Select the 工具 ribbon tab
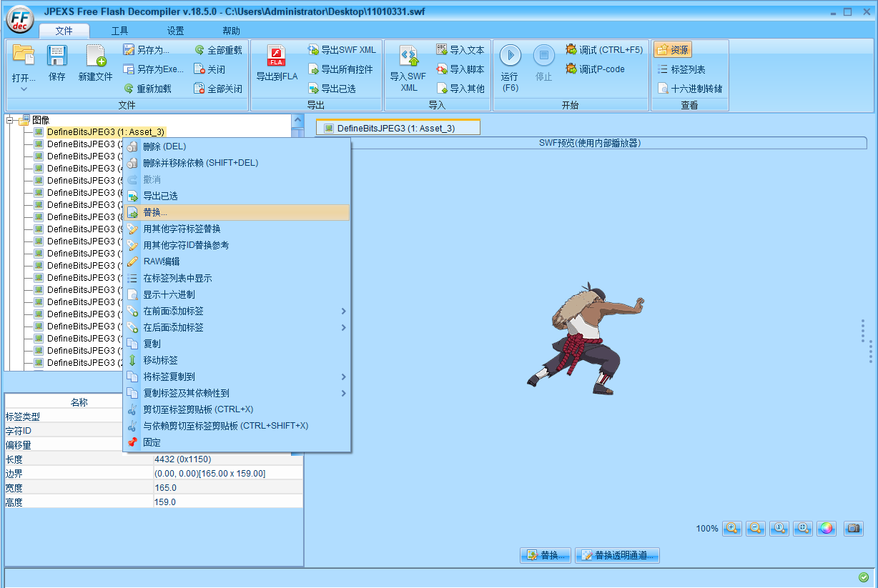 pos(120,31)
